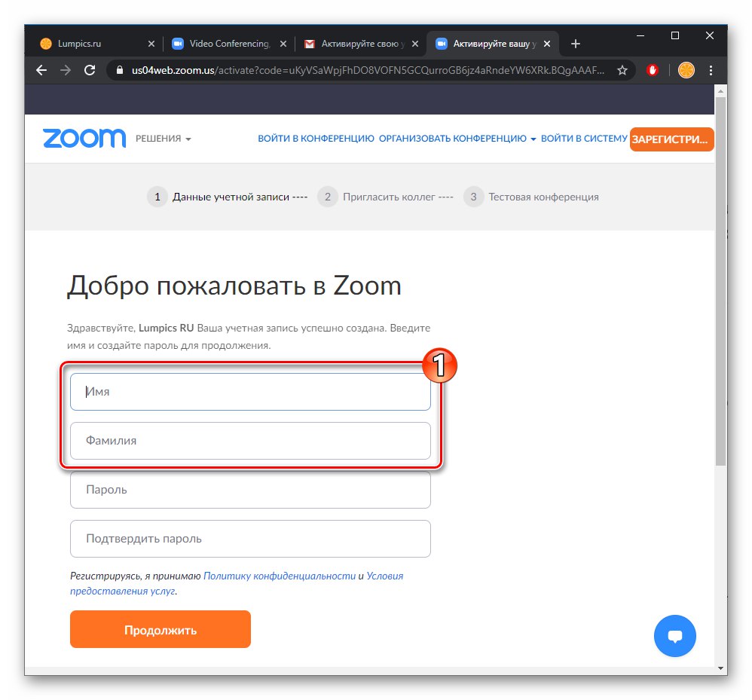Switch to the Video Conferencing tab

222,44
